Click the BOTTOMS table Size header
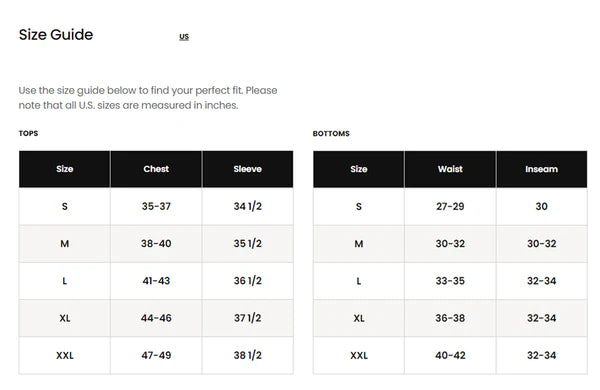 pyautogui.click(x=359, y=169)
